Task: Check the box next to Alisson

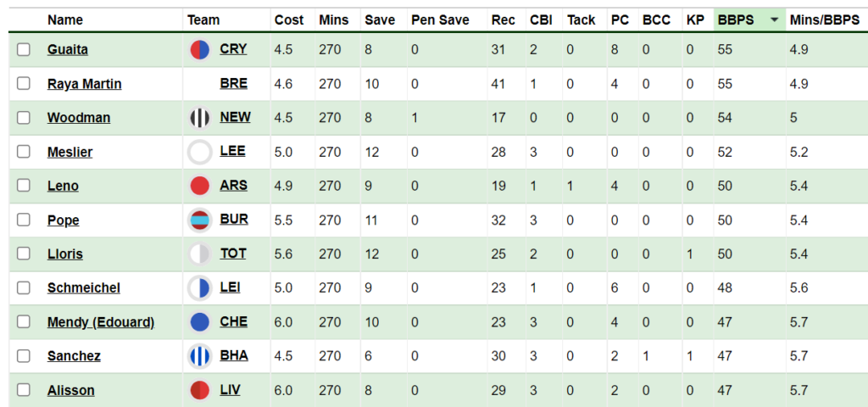Action: 24,391
